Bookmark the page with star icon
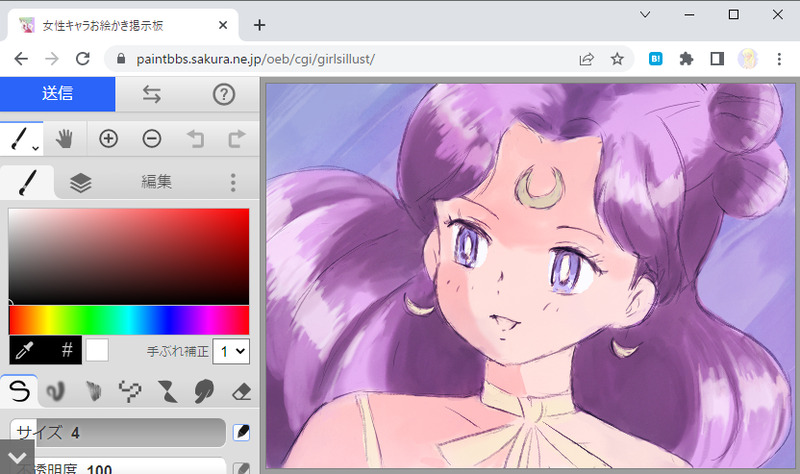The width and height of the screenshot is (800, 474). pos(617,59)
